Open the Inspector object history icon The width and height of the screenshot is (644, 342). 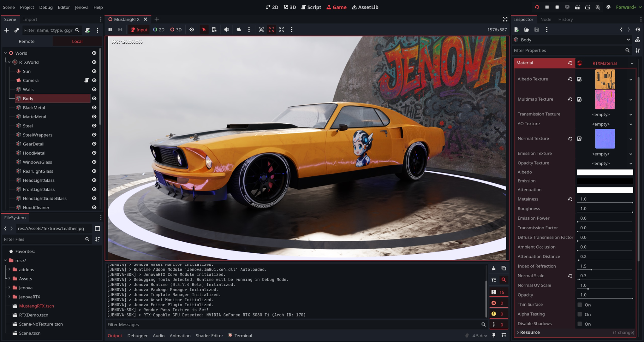pos(638,30)
